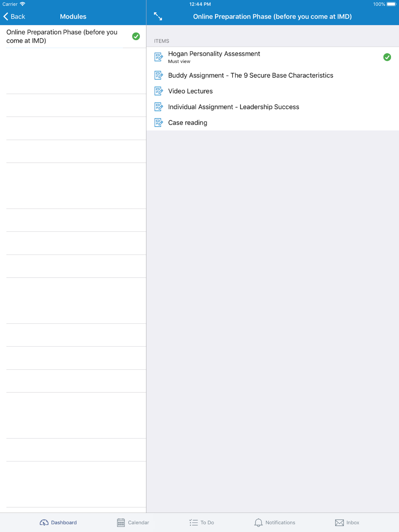
Task: Open the Hogan Personality Assessment title
Action: [214, 54]
